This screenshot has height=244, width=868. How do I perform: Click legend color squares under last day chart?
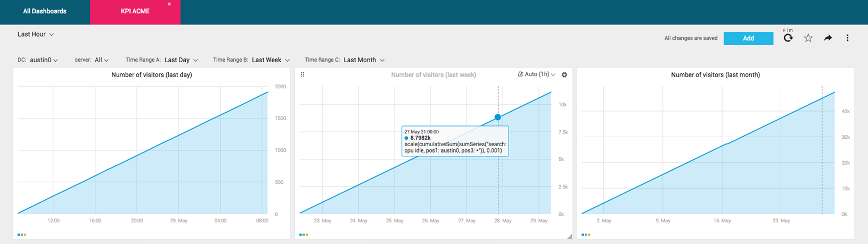coord(22,234)
